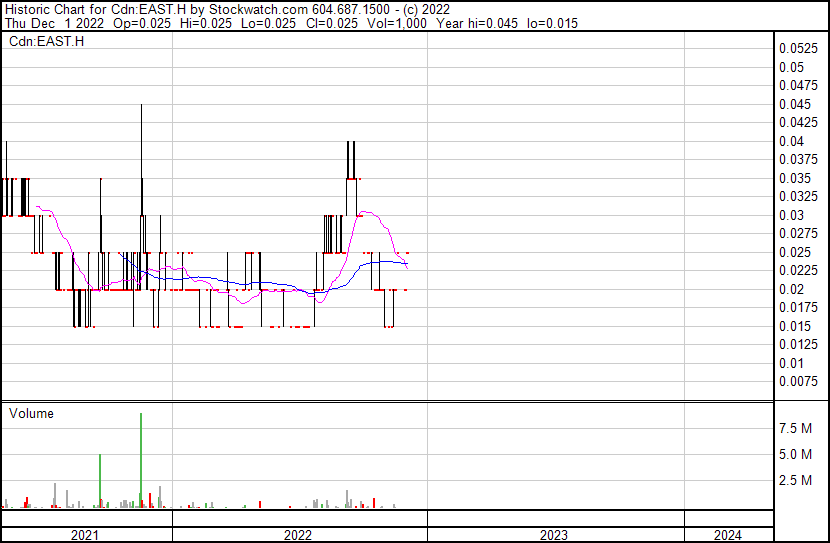Viewport: 830px width, 543px height.
Task: Click the 'Thu Dec 1 2022' date text
Action: [x=55, y=23]
